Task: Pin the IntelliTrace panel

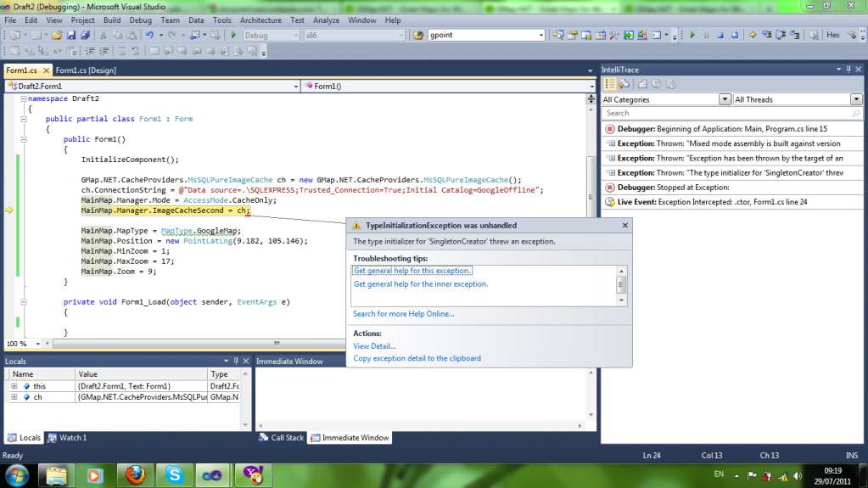Action: [848, 70]
